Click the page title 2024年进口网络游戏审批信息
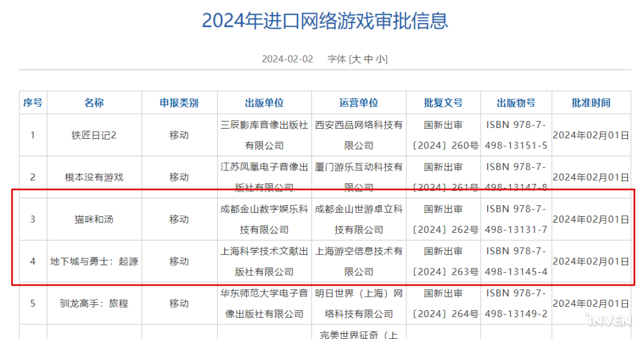Viewport: 644px width, 339px height. [x=325, y=21]
